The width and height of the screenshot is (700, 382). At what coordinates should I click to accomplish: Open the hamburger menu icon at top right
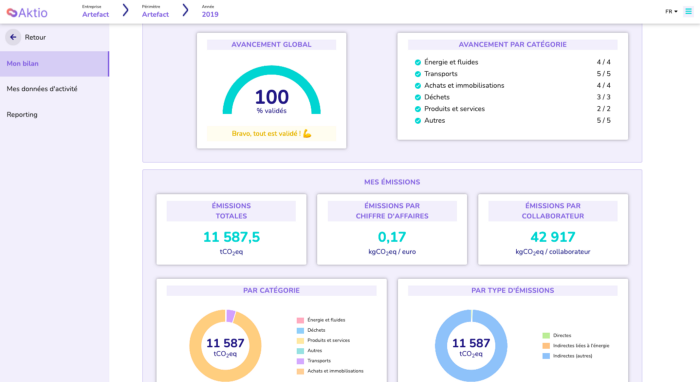688,12
